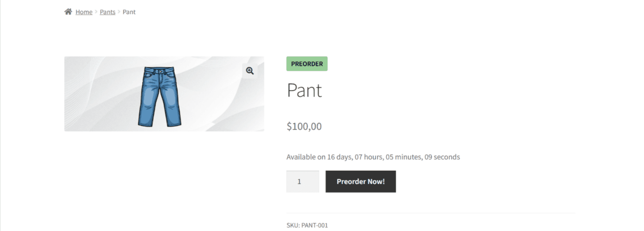Screen dimensions: 644x231
Task: Click the house icon in the breadcrumb
Action: [68, 12]
